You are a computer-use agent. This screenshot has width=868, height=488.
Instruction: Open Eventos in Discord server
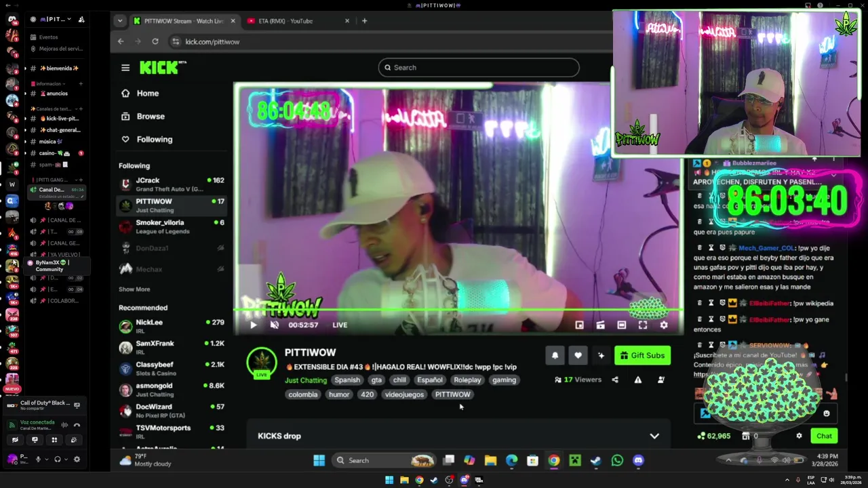(49, 37)
